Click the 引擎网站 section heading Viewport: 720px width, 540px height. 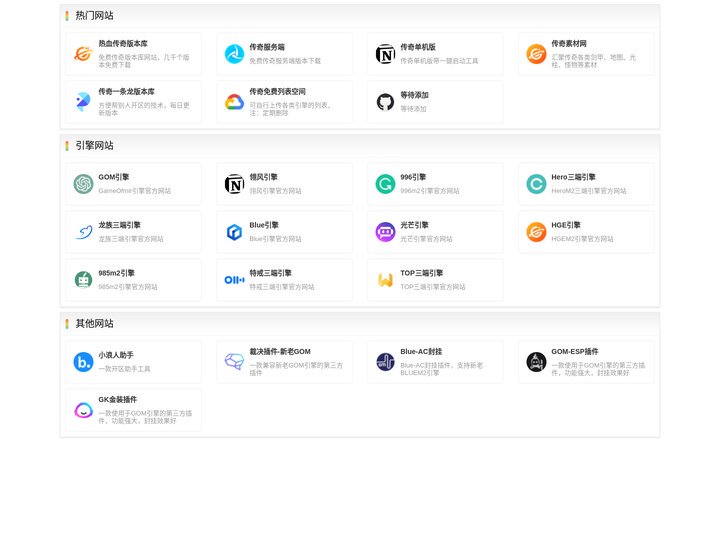94,146
